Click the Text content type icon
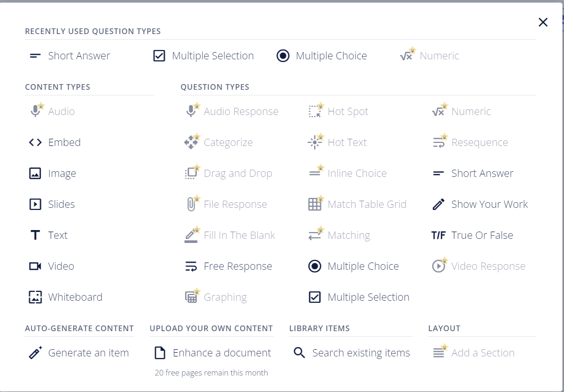Viewport: 564px width, 392px height. point(35,235)
